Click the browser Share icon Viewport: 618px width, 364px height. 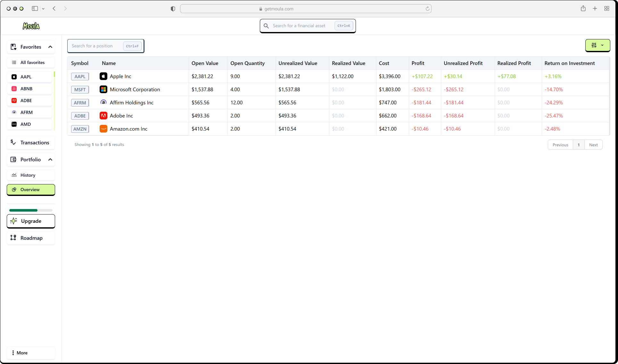(583, 8)
